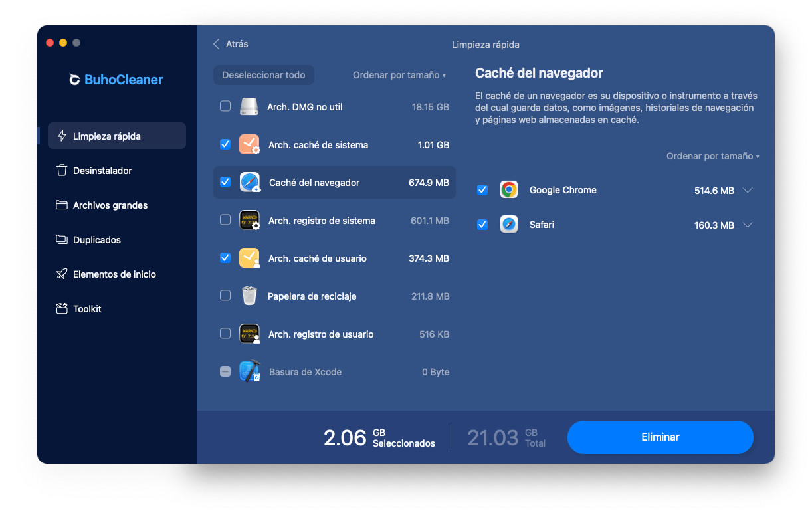Image resolution: width=812 pixels, height=513 pixels.
Task: Select the Basura de Xcode row label
Action: tap(305, 372)
